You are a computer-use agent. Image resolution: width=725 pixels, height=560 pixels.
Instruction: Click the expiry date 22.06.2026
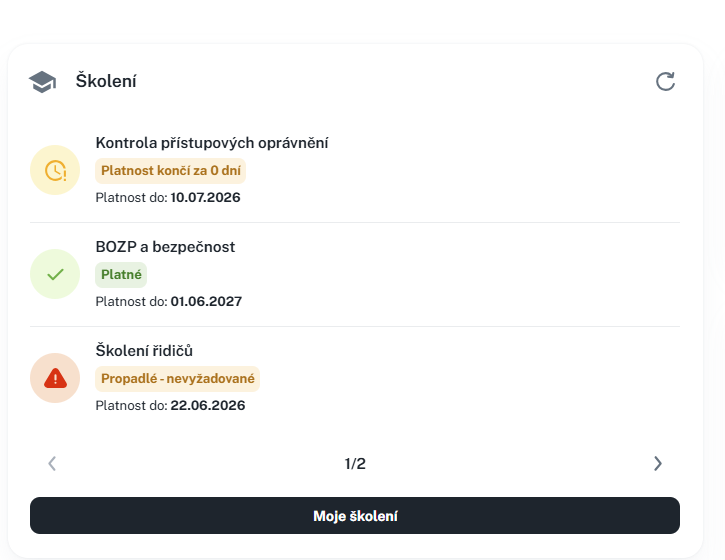point(208,406)
